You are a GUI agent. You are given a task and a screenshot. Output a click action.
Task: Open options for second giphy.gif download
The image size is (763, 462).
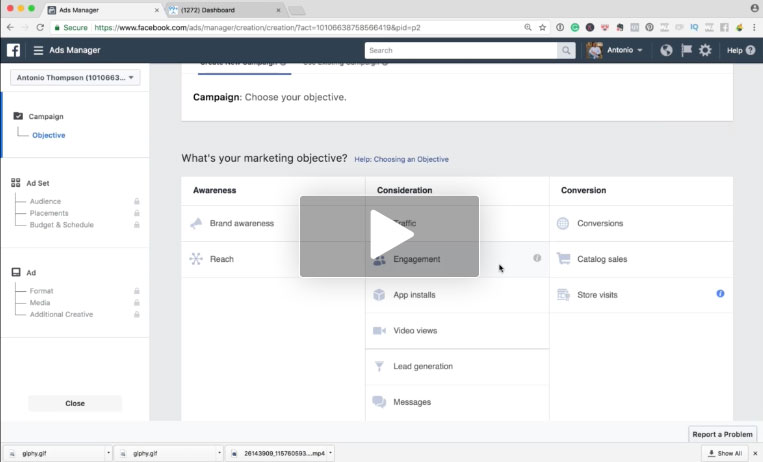(x=219, y=453)
